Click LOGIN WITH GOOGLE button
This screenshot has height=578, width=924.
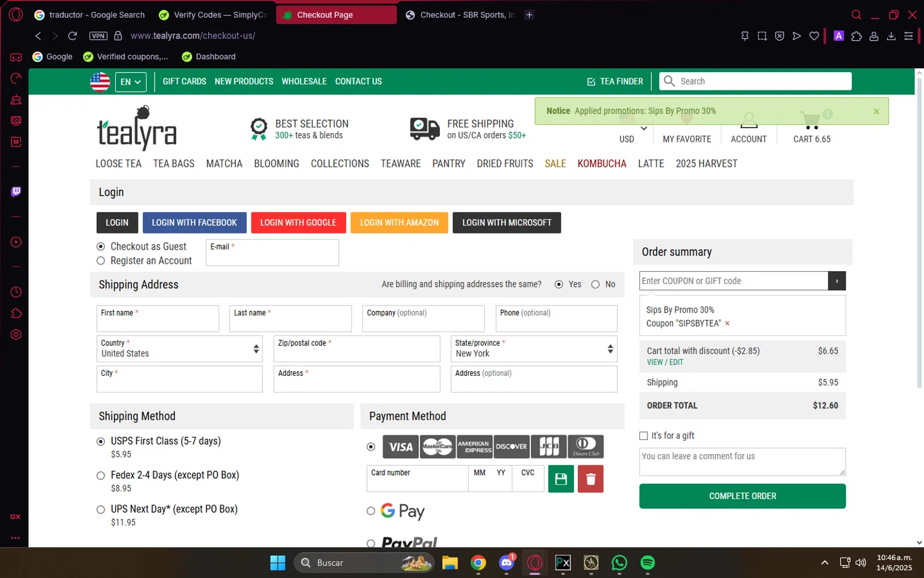[298, 222]
